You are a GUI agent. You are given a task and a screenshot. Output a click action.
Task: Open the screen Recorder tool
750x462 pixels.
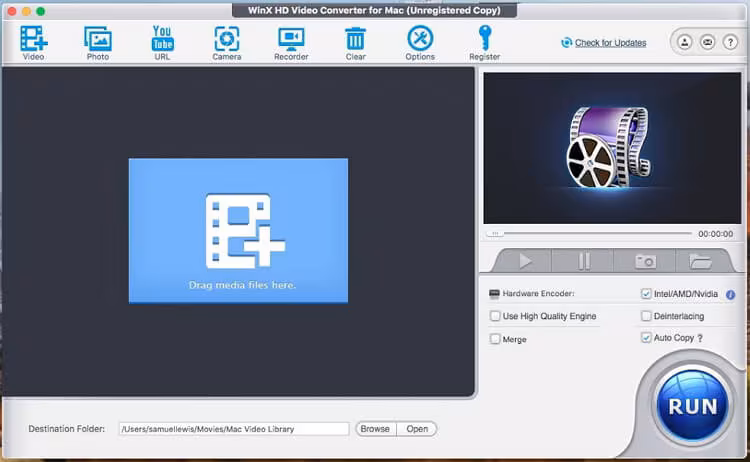coord(291,43)
